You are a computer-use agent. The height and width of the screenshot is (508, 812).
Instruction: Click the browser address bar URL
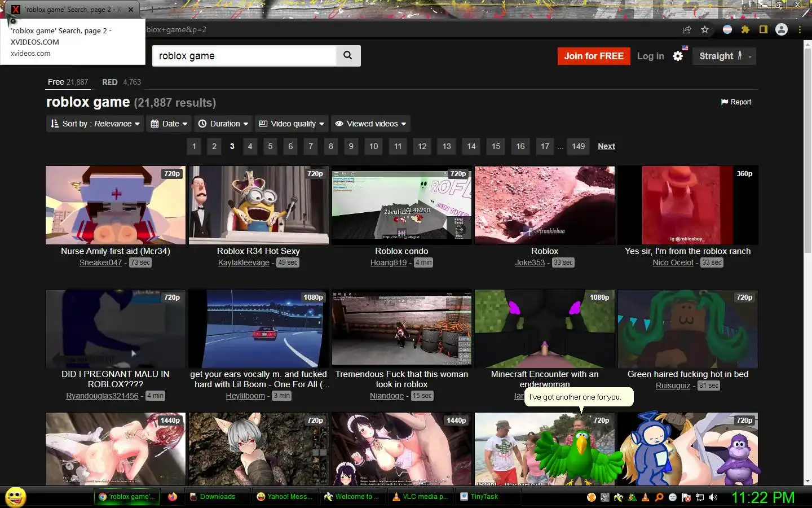(x=176, y=29)
